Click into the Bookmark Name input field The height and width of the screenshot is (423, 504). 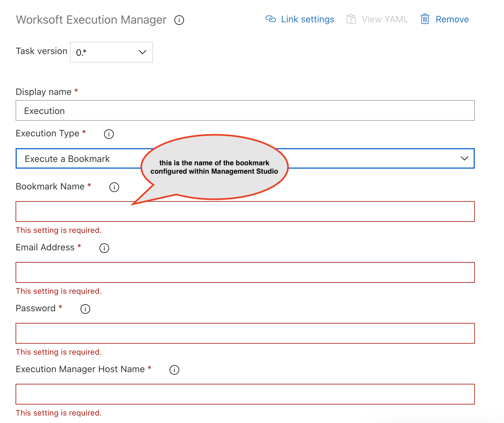245,211
